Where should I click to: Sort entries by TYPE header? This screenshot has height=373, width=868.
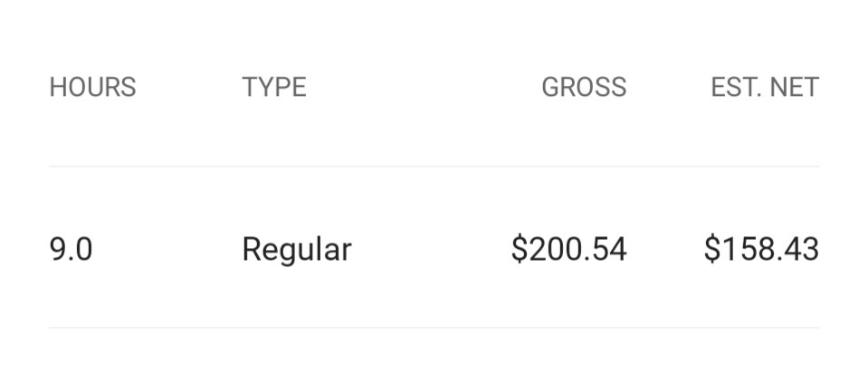click(274, 88)
